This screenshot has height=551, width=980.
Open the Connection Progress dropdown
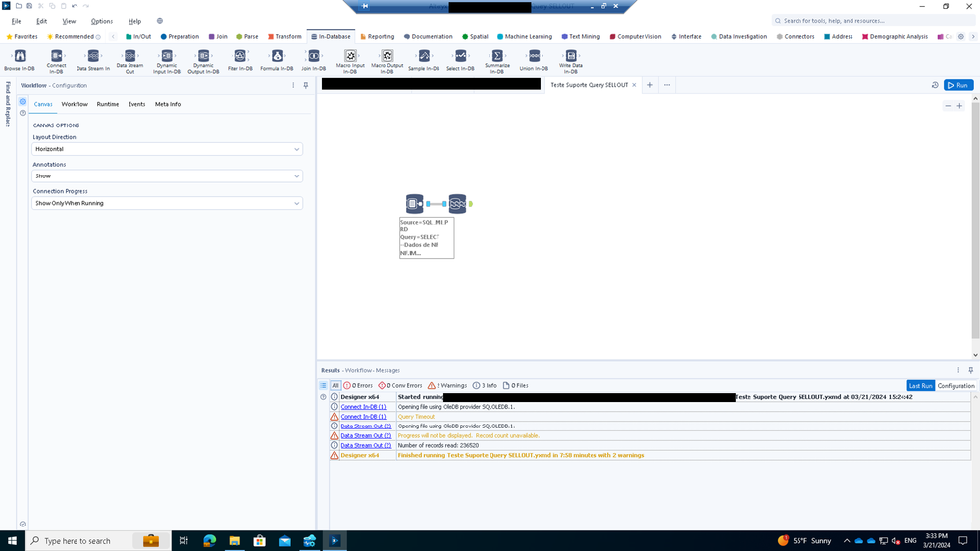(x=168, y=203)
